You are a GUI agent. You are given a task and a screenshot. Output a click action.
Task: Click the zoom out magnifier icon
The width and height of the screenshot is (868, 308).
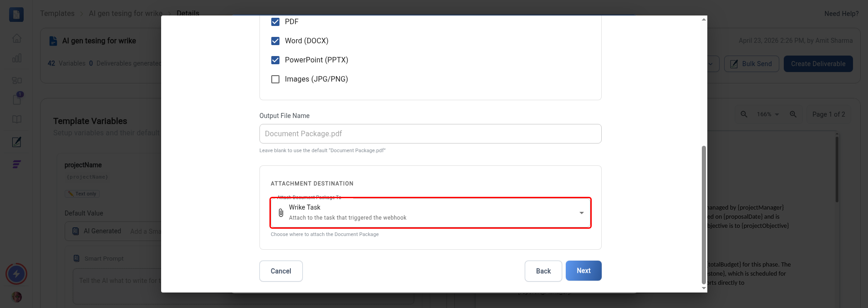744,114
